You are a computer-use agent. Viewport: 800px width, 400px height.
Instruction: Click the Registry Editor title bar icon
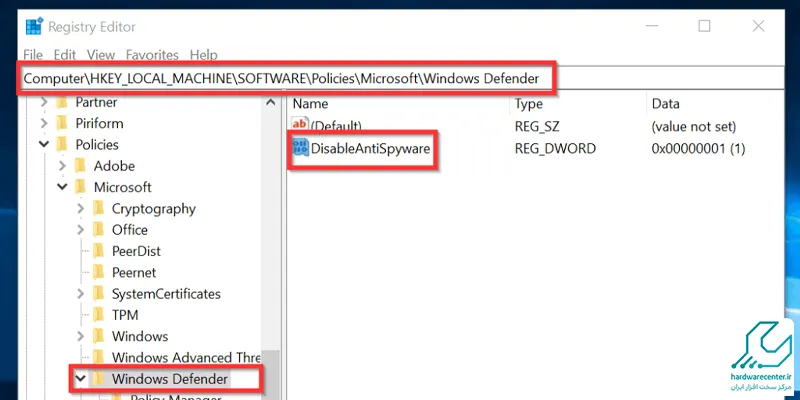click(35, 27)
